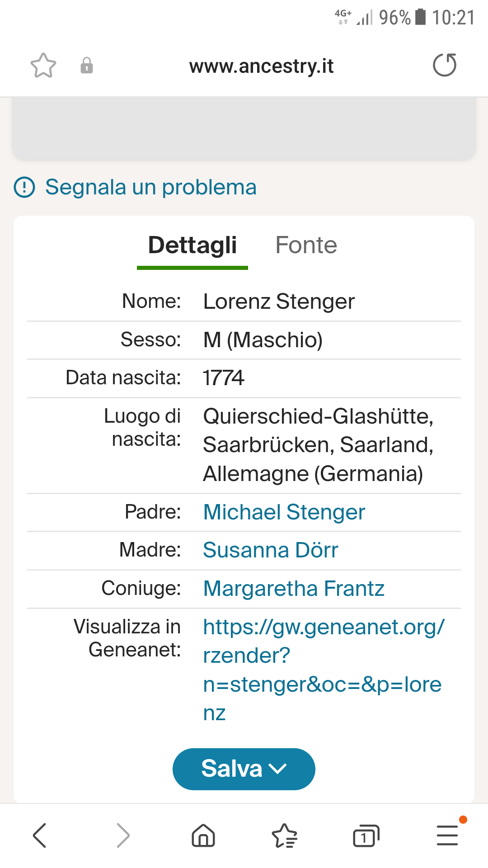This screenshot has width=488, height=868.
Task: Show open tabs via tab counter icon
Action: 366,835
